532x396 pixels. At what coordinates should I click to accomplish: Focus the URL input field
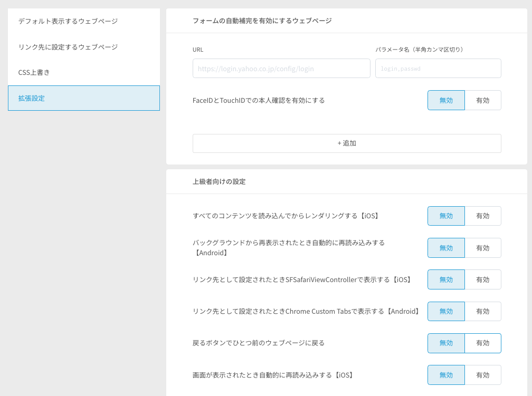point(281,69)
